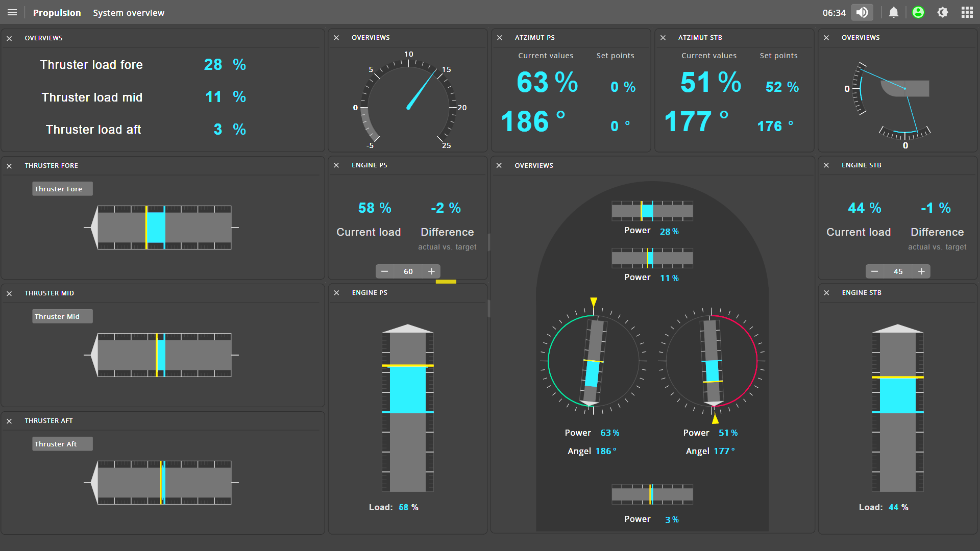Select the Thruster Mid label button

[62, 316]
